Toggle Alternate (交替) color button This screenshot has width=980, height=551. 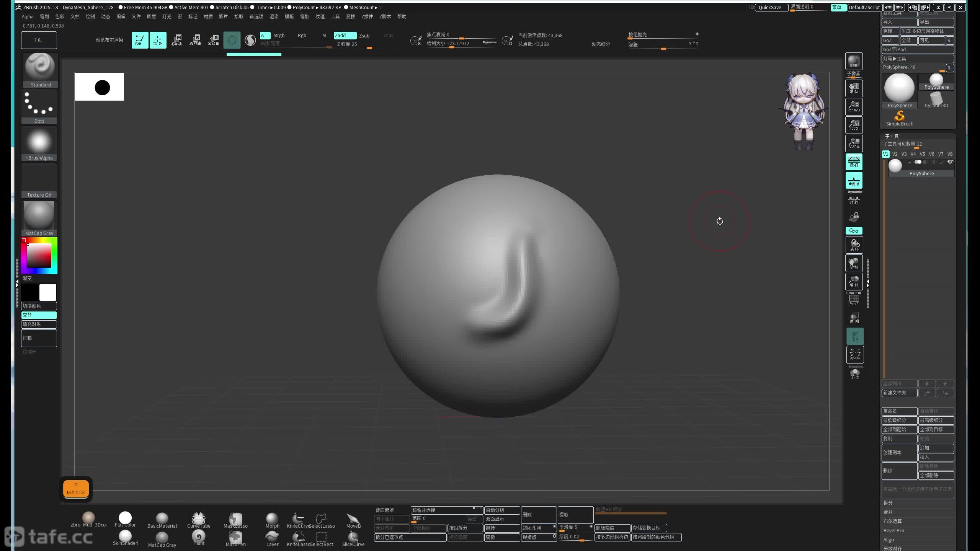tap(39, 315)
